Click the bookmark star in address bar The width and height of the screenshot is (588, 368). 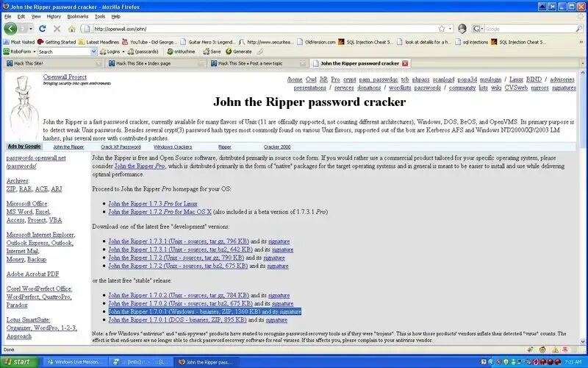click(442, 29)
